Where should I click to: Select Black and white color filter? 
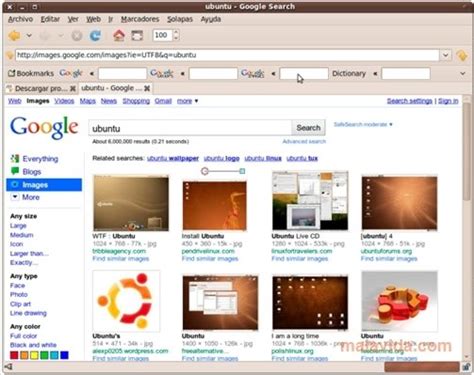pos(33,345)
